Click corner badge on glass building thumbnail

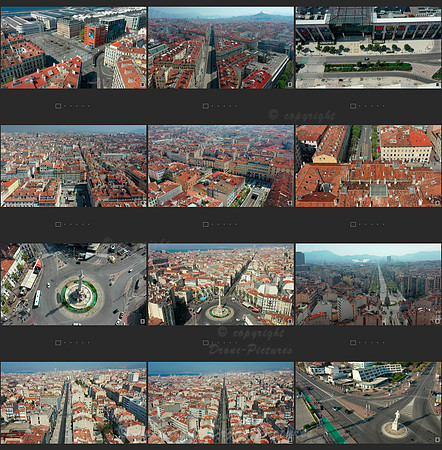click(x=437, y=84)
